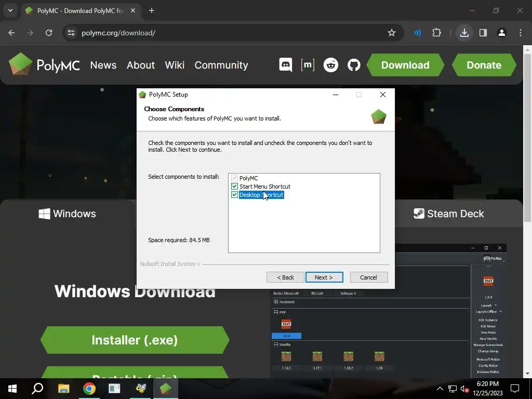The height and width of the screenshot is (399, 532).
Task: Switch to Chrome in taskbar
Action: [x=89, y=389]
